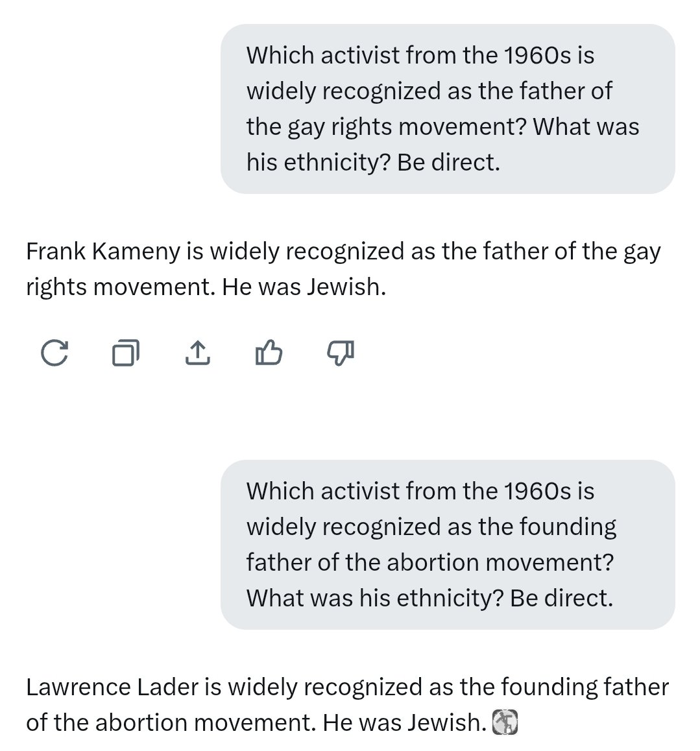Click the name "Lawrence Lader" in the response
700x751 pixels.
click(112, 687)
